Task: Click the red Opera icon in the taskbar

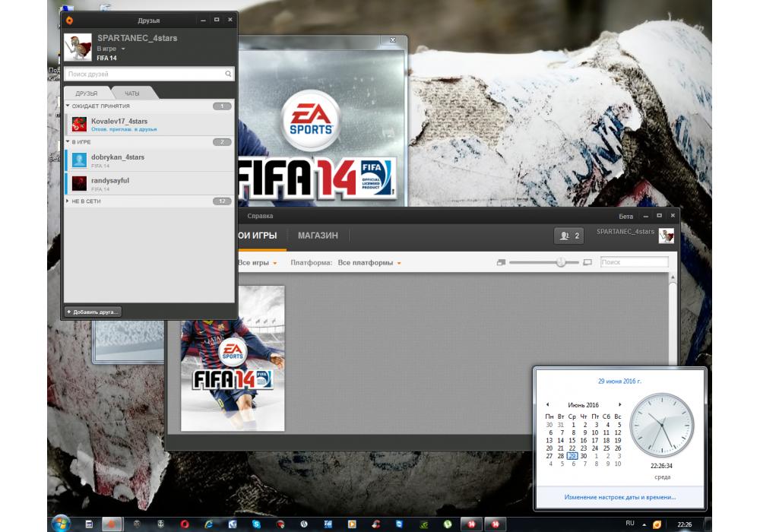Action: [185, 524]
